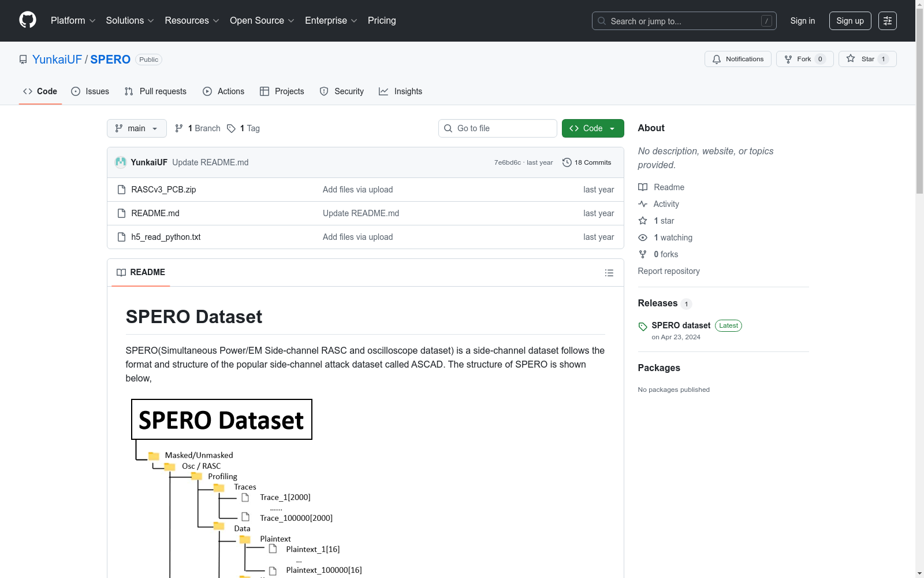This screenshot has height=578, width=924.
Task: Open the Actions tab
Action: (x=223, y=91)
